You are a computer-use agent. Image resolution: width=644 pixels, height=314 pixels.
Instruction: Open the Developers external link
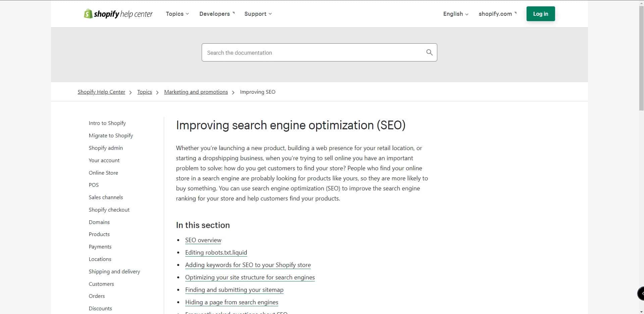click(217, 14)
